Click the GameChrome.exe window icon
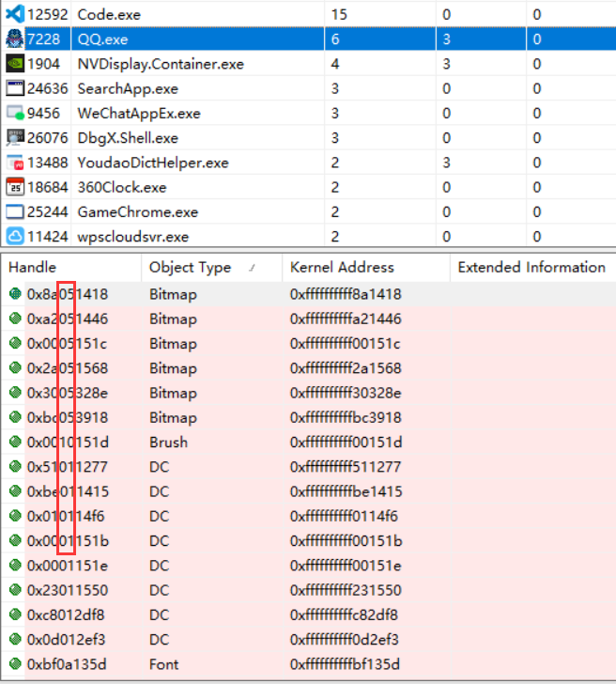The image size is (616, 684). 15,211
